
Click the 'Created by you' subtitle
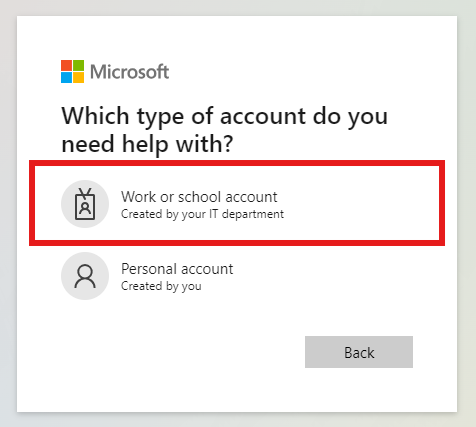coord(161,286)
